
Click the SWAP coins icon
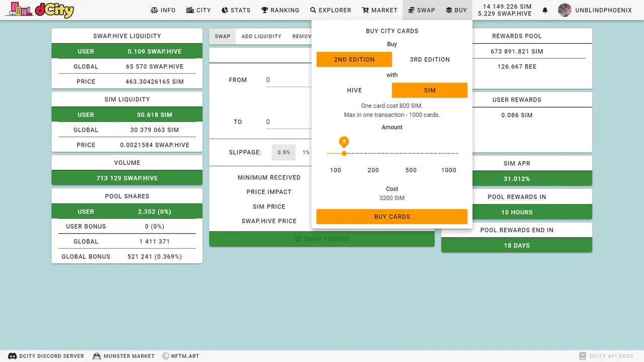(411, 10)
